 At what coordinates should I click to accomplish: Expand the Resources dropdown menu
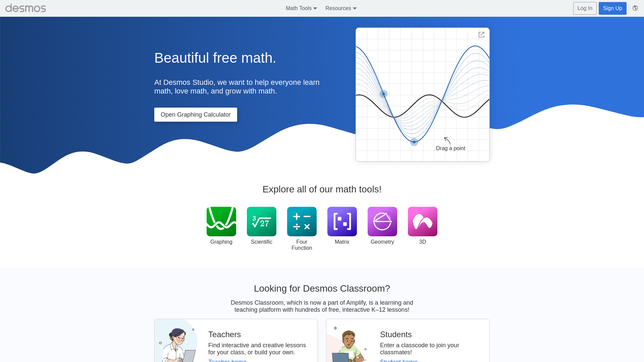click(x=341, y=8)
